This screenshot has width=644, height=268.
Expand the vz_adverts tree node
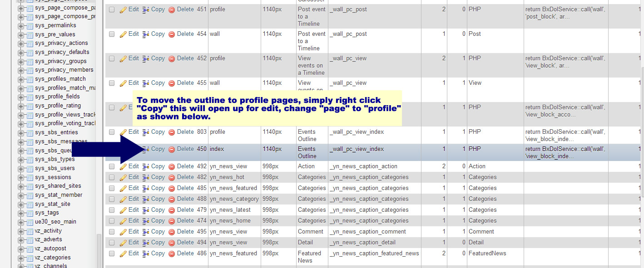tap(21, 240)
